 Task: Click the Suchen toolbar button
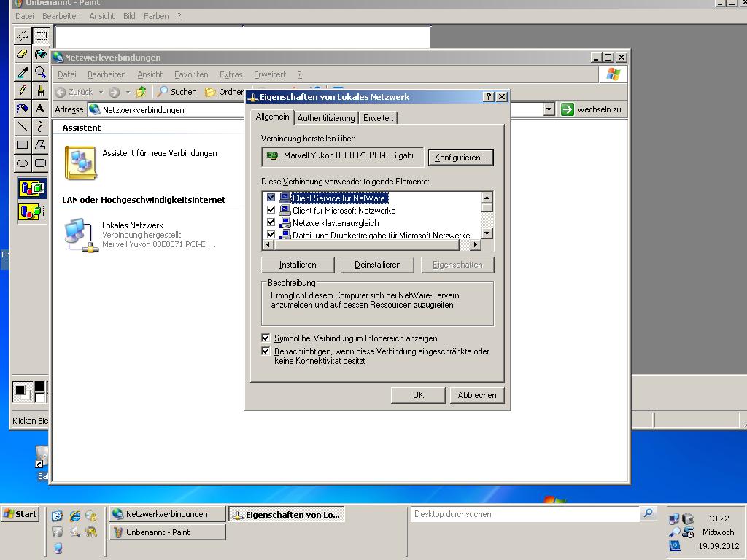[x=177, y=91]
